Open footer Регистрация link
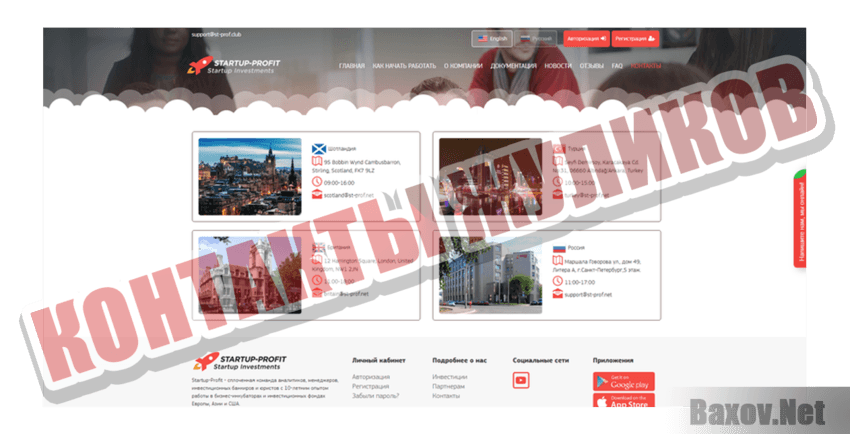Screen dimensions: 850x434 tap(370, 386)
